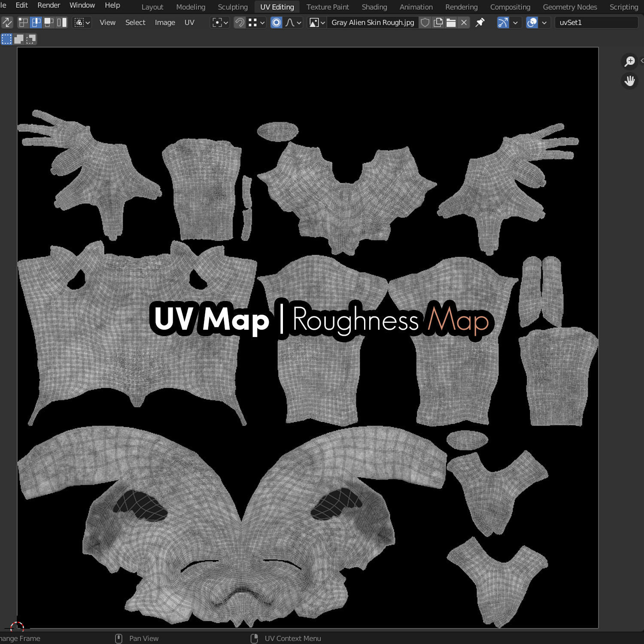Select subtract selection mode icon

30,39
